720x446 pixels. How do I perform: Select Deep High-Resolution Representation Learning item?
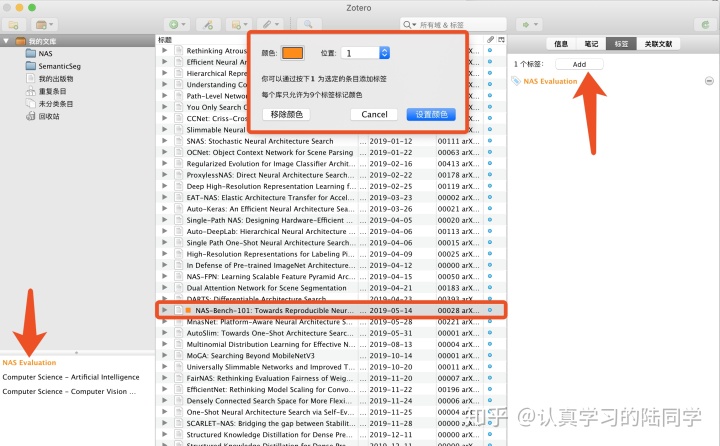coord(271,186)
